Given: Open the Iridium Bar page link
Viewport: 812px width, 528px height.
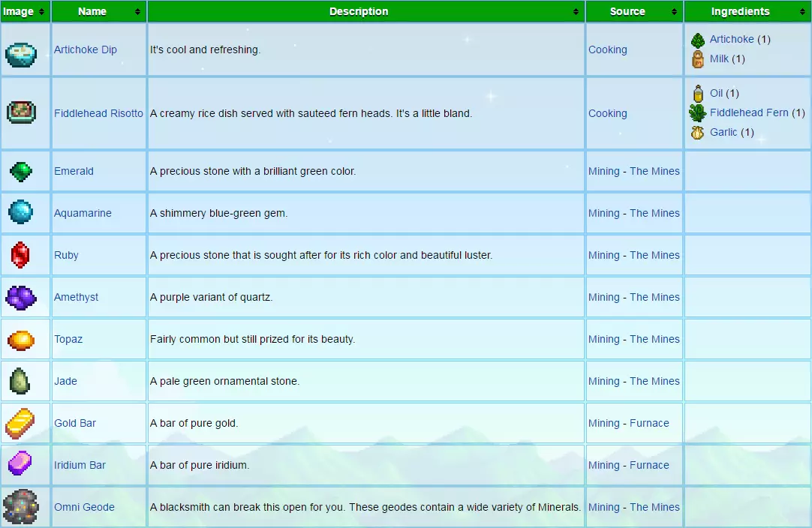Looking at the screenshot, I should (80, 465).
